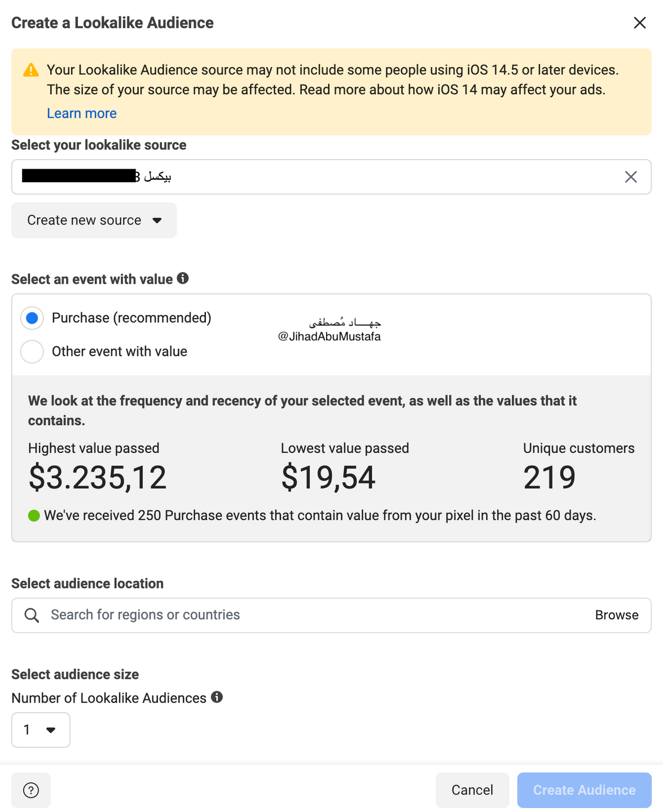Viewport: 663px width, 812px height.
Task: Click the magnifier icon in location search
Action: tap(32, 615)
